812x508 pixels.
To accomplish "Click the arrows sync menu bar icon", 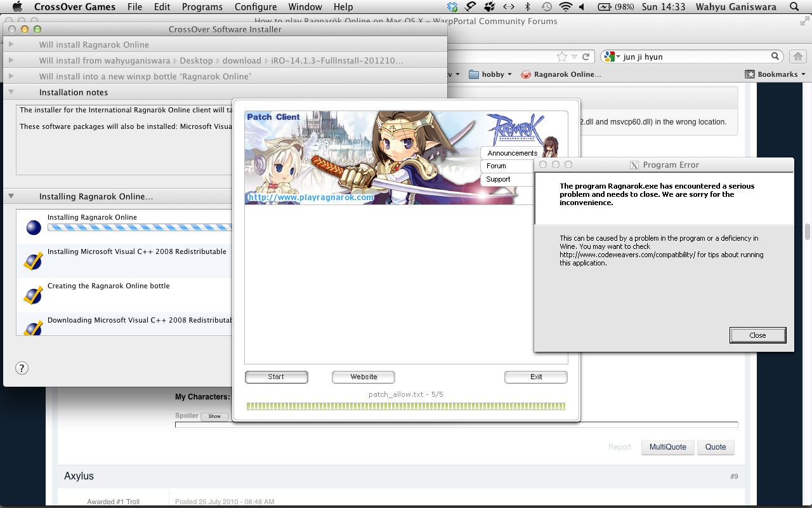I will (509, 7).
